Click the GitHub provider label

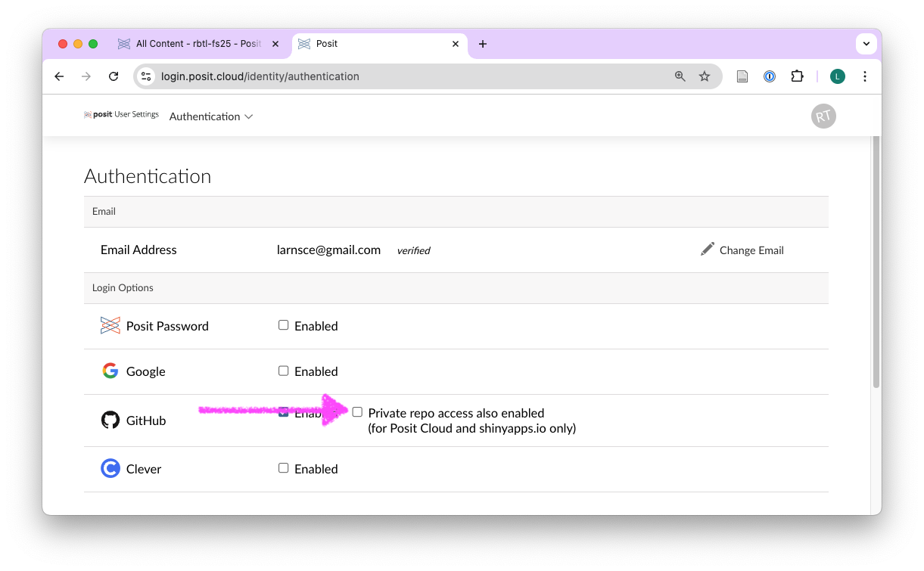point(146,420)
